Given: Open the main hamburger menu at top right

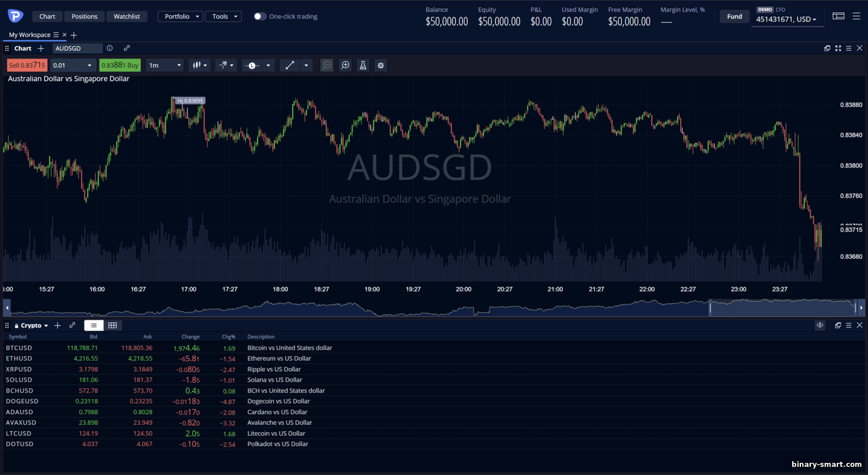Looking at the screenshot, I should (x=856, y=16).
